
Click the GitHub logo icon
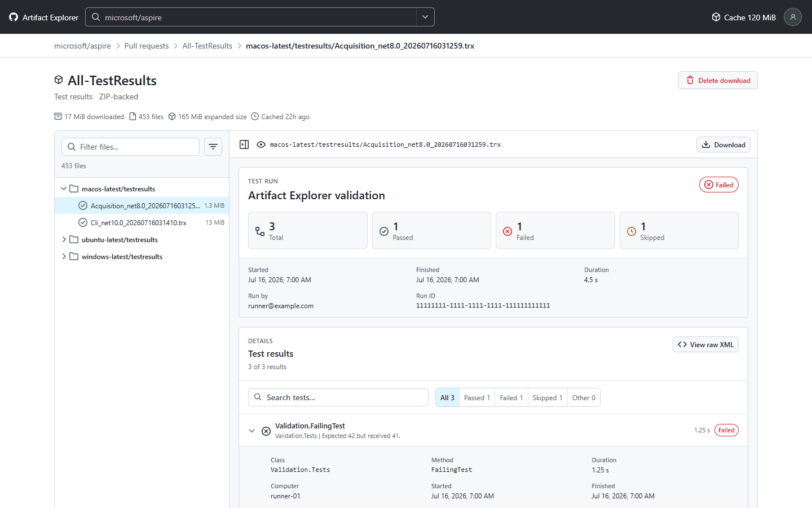point(14,17)
